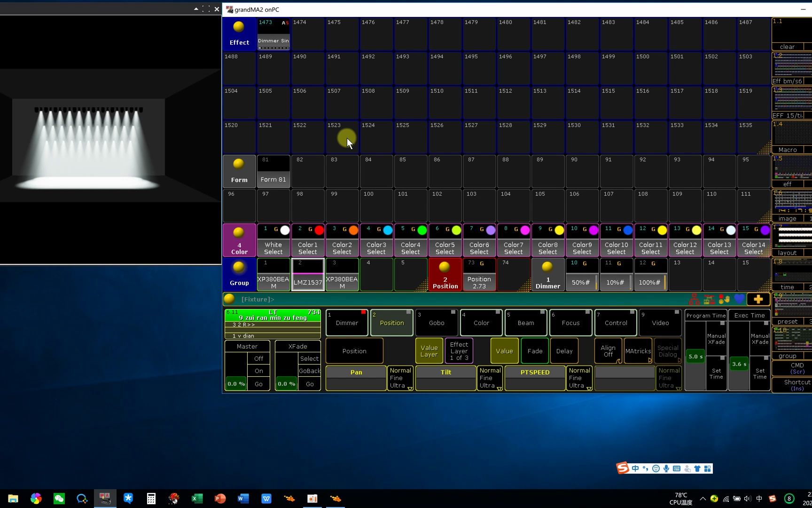
Task: Click the red-green fixture layout icon
Action: point(709,299)
